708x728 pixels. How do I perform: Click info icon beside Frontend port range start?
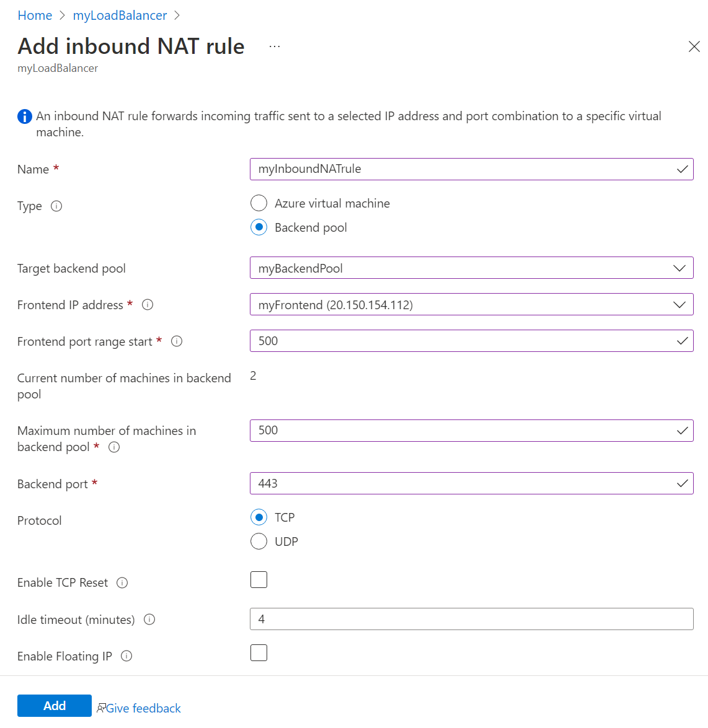point(177,341)
